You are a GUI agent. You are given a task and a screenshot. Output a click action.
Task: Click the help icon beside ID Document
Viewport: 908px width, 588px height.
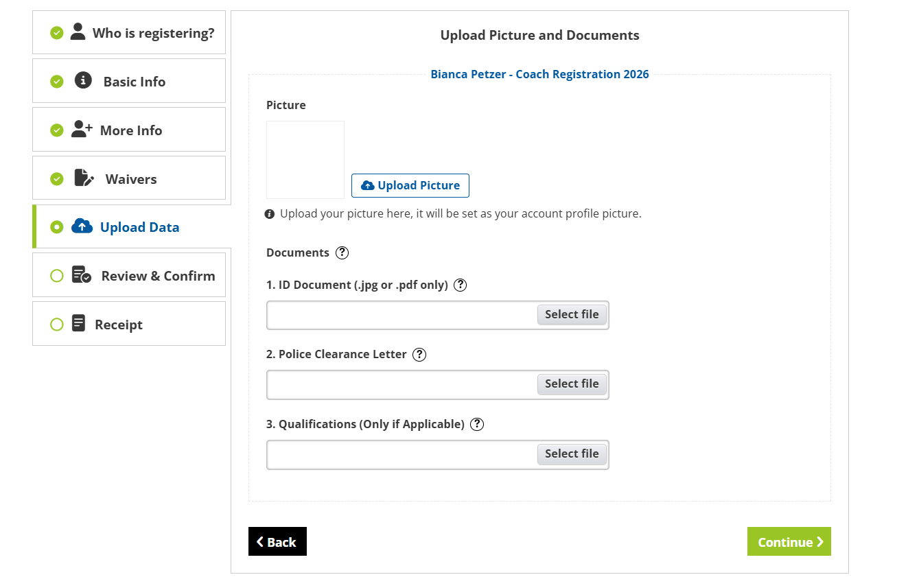pos(461,285)
